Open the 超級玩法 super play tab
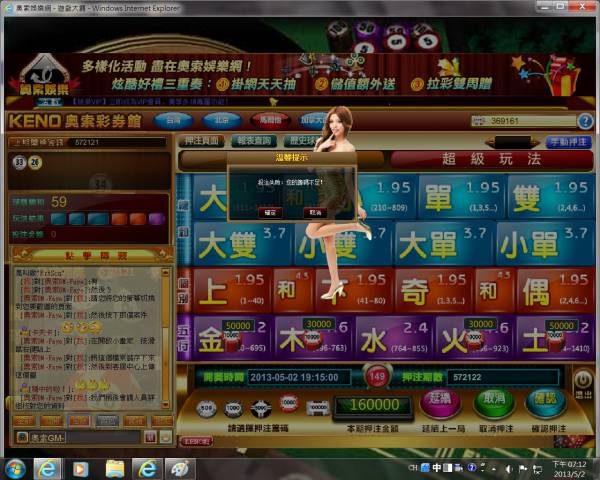 492,159
